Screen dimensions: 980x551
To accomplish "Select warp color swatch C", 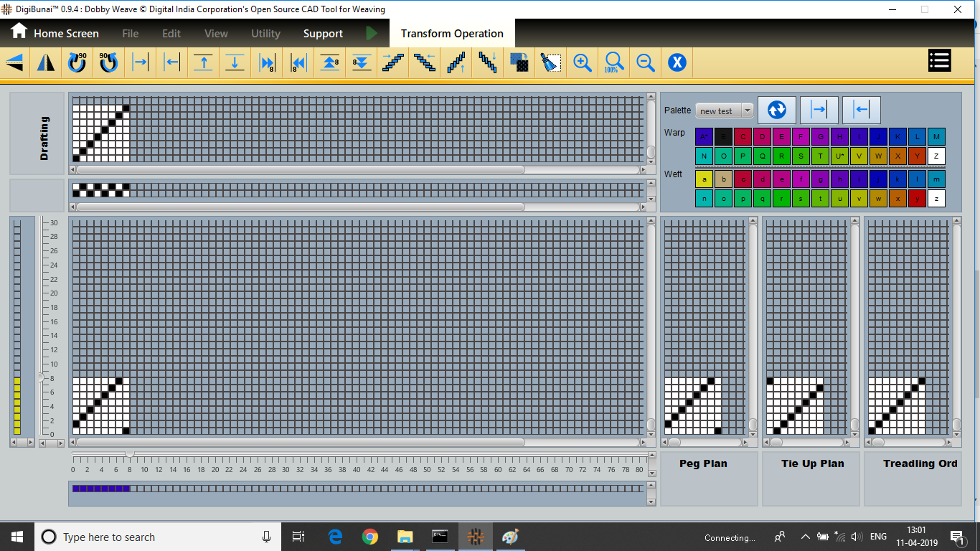I will pos(743,136).
